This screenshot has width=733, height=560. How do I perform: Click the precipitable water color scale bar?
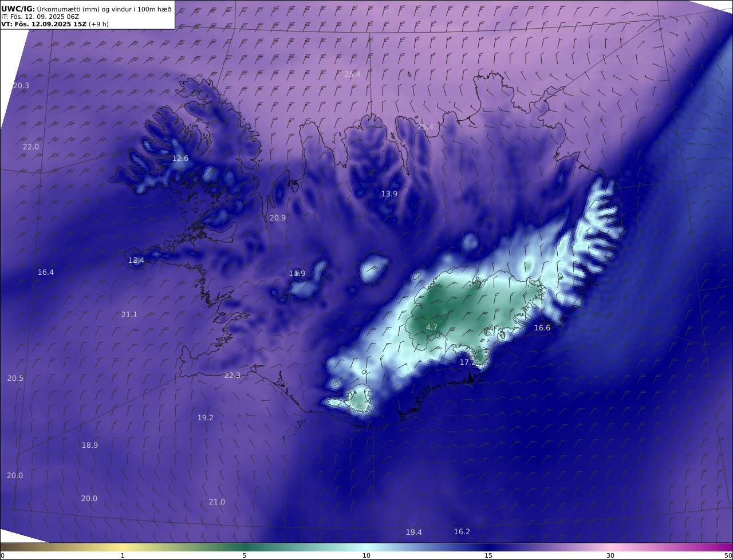click(x=366, y=547)
